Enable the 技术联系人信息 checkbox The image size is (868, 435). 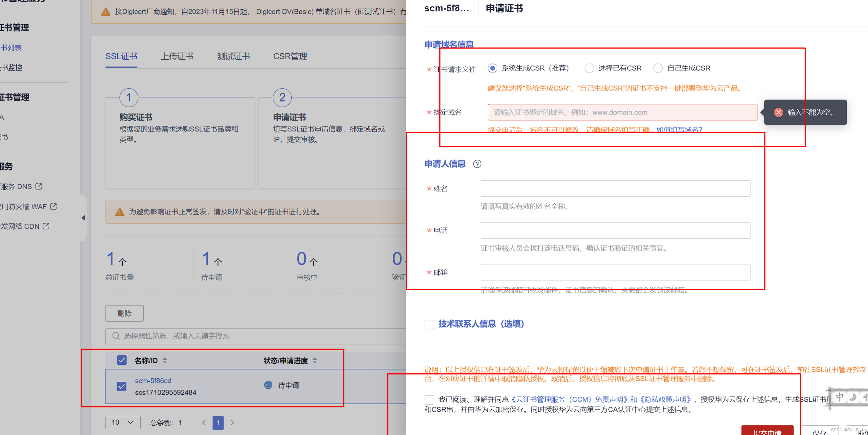[x=429, y=324]
